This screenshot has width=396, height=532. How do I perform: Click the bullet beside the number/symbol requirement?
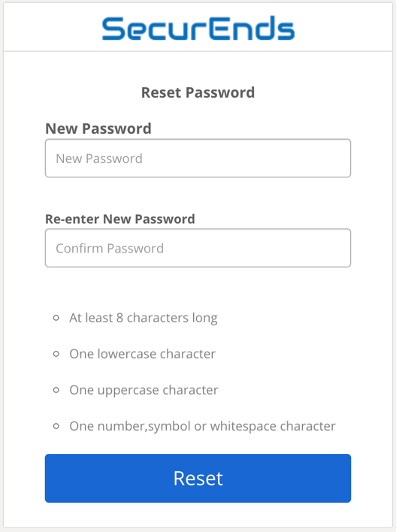pyautogui.click(x=56, y=426)
